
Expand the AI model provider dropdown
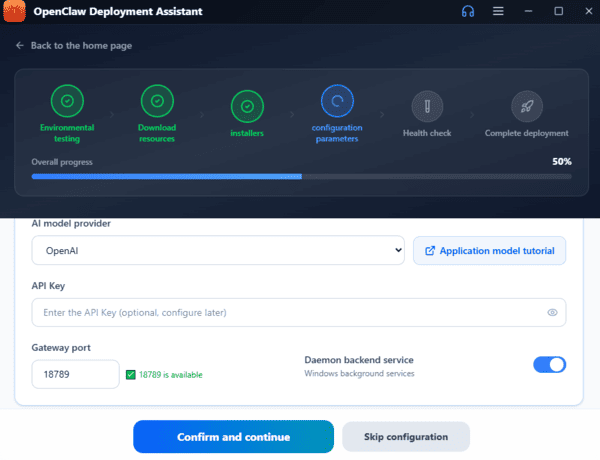coord(217,250)
